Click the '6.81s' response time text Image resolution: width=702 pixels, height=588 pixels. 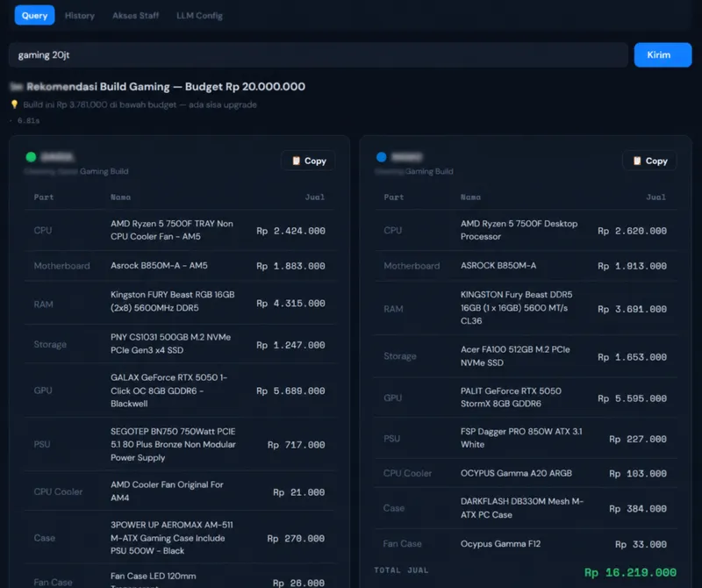(x=29, y=120)
